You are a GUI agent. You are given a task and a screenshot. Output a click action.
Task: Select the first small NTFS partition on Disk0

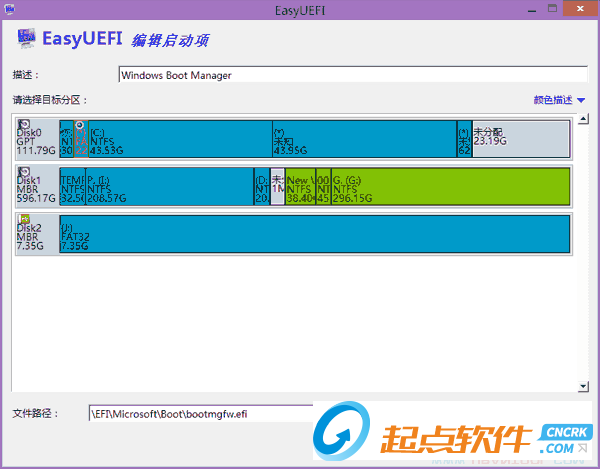66,139
